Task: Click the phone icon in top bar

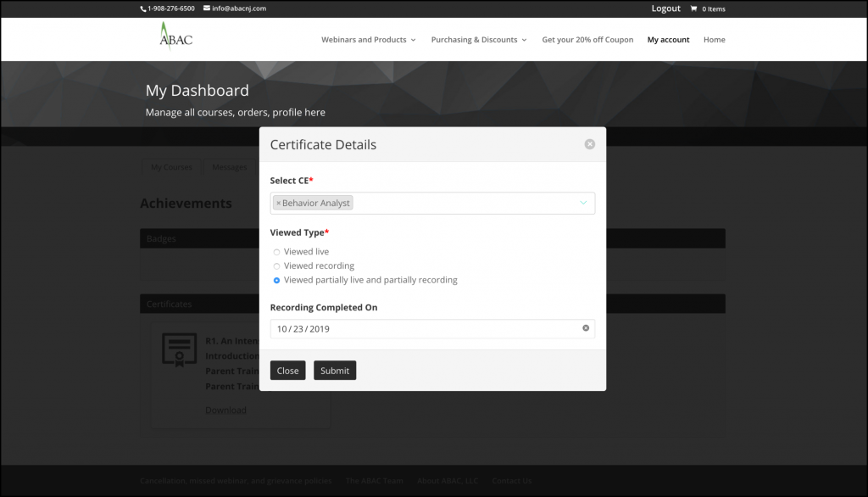Action: click(143, 8)
